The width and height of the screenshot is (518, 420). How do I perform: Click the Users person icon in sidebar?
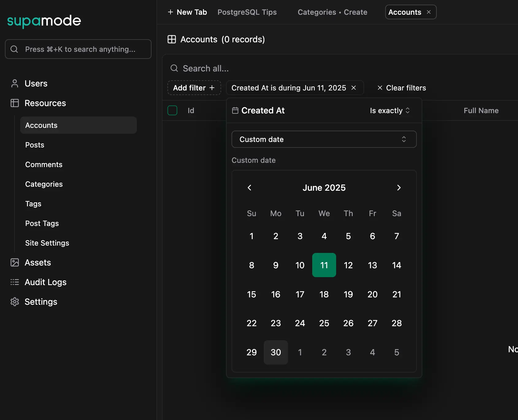14,83
